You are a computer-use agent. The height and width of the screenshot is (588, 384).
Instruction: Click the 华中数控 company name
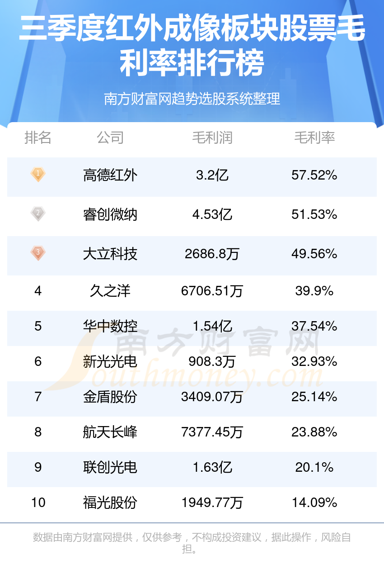click(110, 326)
